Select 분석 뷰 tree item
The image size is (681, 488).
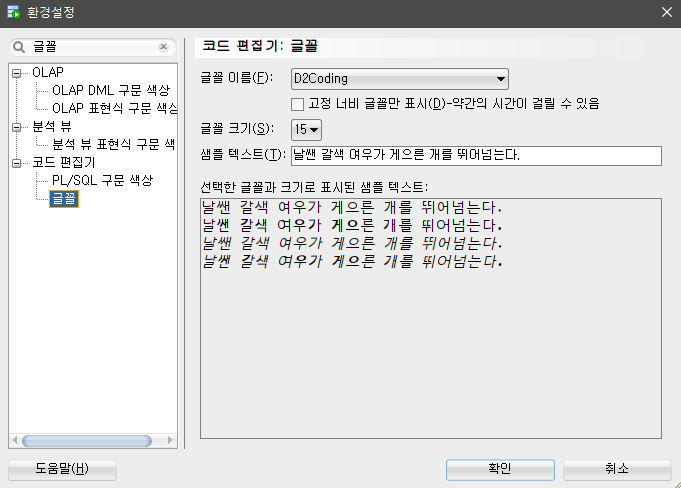pyautogui.click(x=52, y=126)
